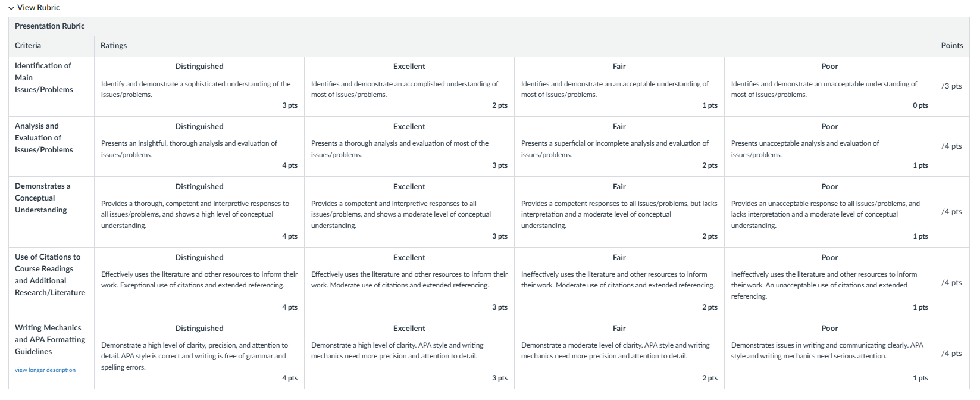Screen dimensions: 980x400
Task: Choose Fair for Analysis and Evaluation row
Action: pos(619,146)
